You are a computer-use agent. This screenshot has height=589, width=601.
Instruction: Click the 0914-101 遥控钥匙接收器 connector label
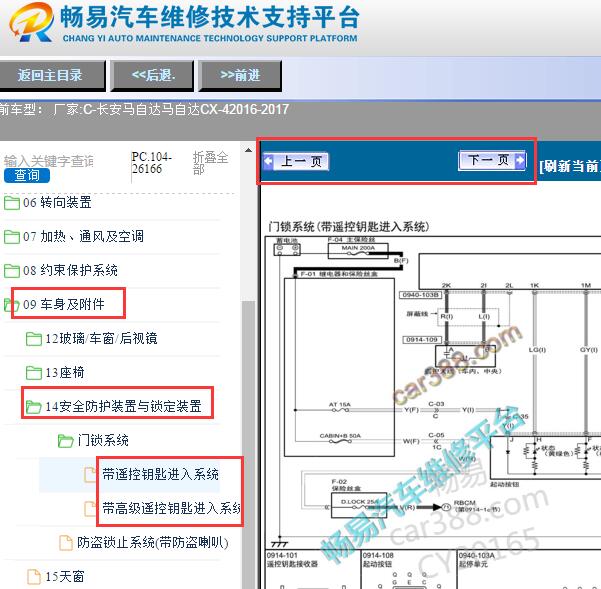292,559
